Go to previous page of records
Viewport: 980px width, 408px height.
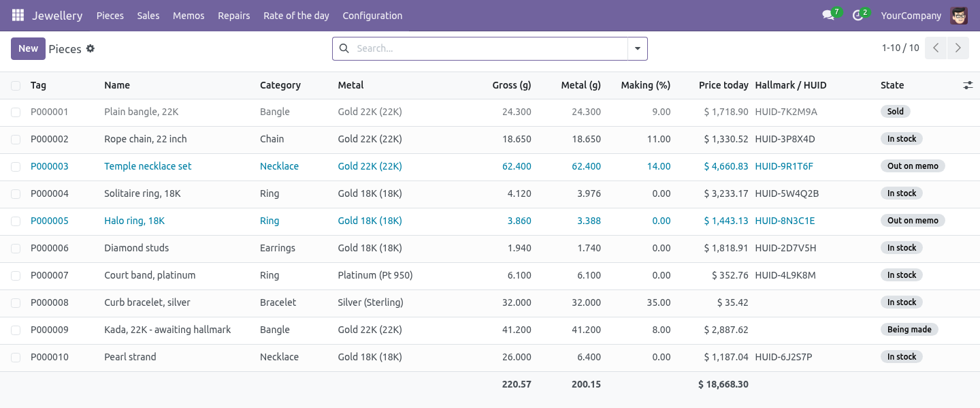(x=936, y=48)
